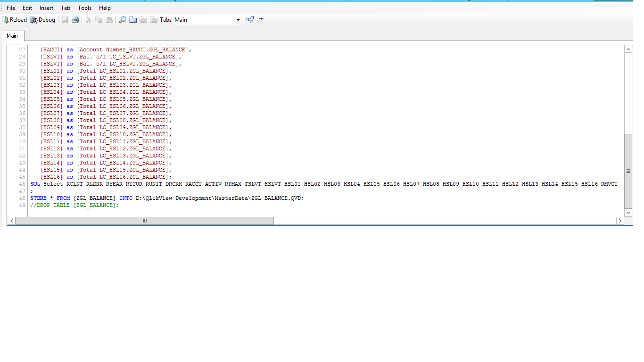Click the Cut scissors icon

point(88,20)
